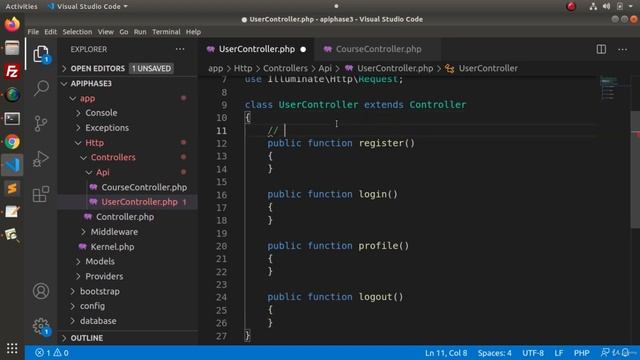Open Sublime Text from the dock
Image resolution: width=640 pixels, height=360 pixels.
(x=12, y=188)
